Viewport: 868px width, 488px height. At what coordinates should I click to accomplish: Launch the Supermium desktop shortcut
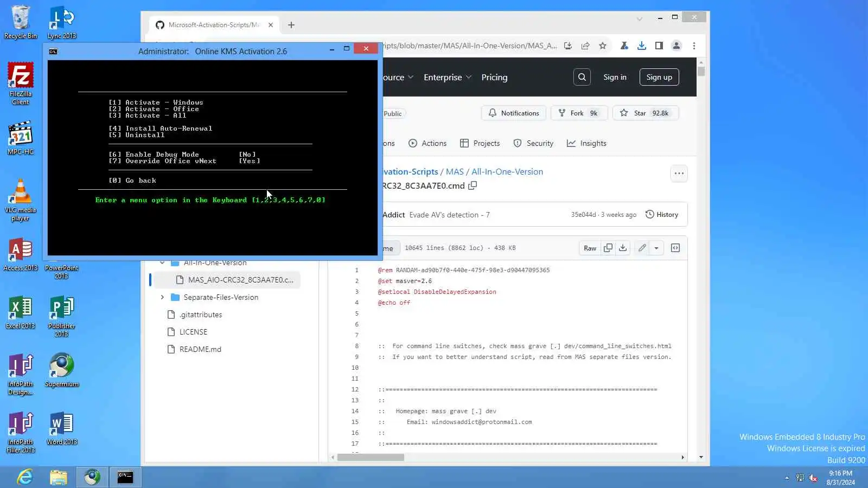[x=62, y=370]
